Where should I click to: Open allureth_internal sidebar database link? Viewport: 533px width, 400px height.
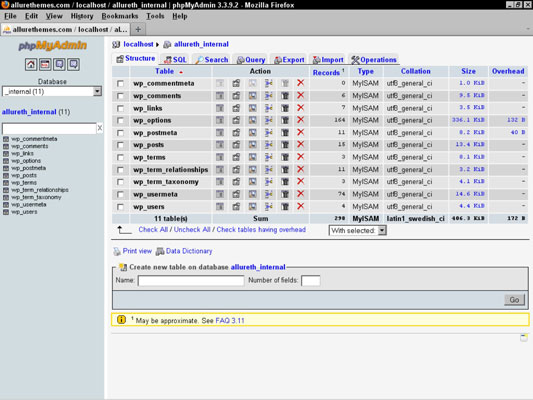[x=29, y=112]
